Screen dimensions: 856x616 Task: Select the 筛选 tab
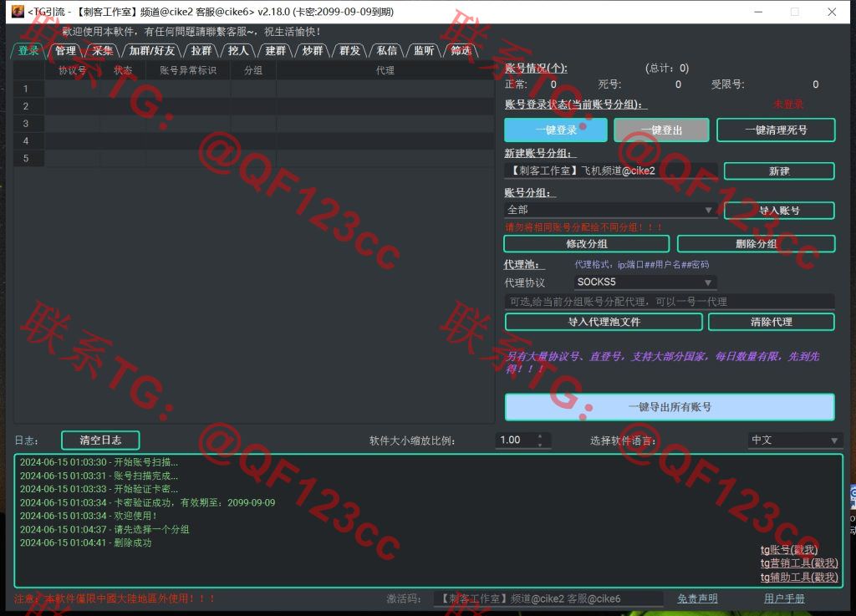(x=461, y=51)
